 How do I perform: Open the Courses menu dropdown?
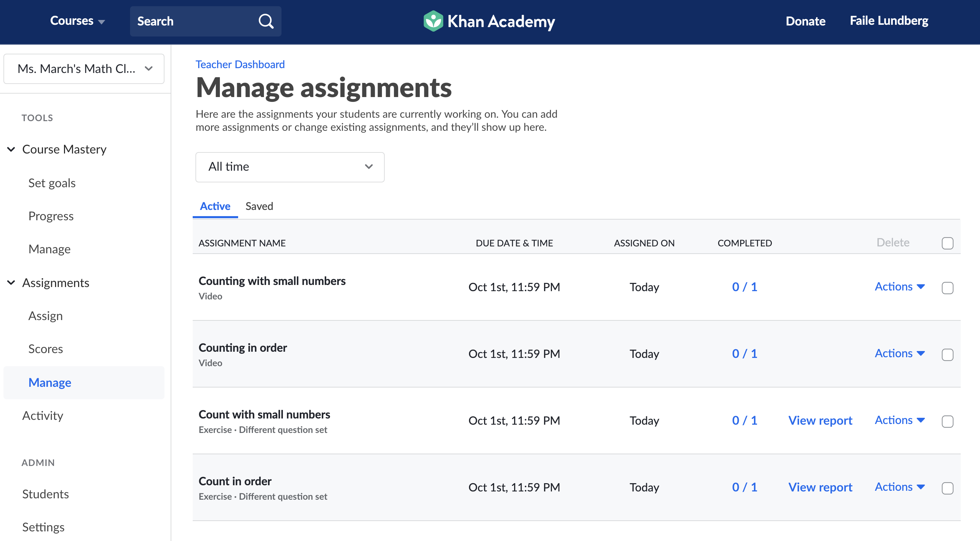point(78,21)
